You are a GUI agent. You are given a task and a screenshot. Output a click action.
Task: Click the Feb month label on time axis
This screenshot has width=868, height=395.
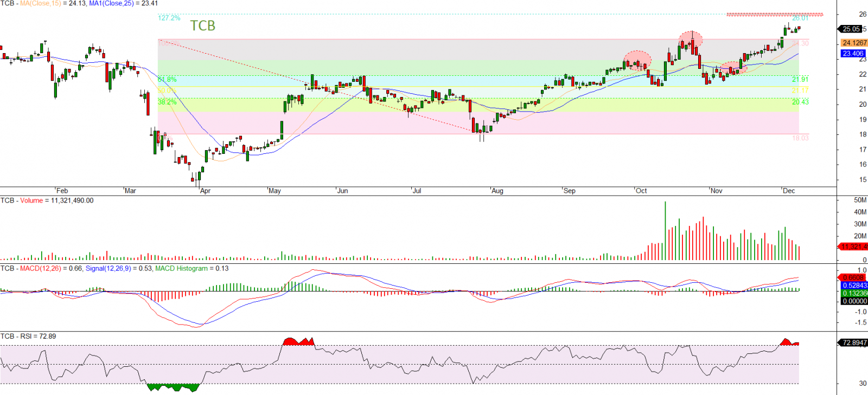click(x=62, y=191)
